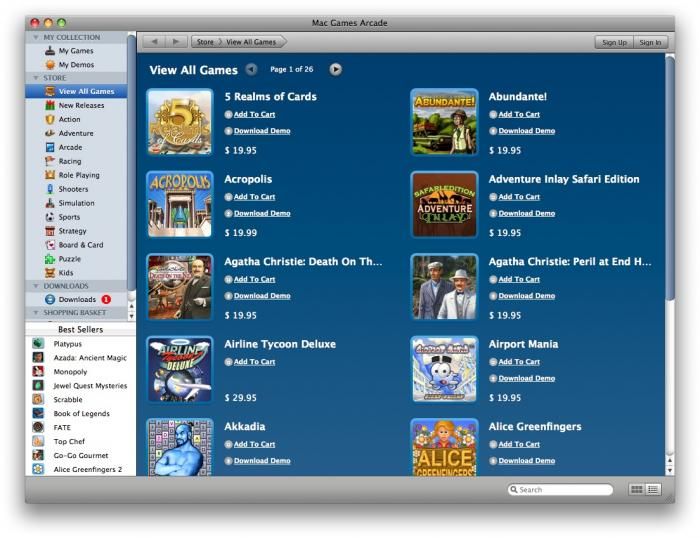Select the Adventure category icon
The height and width of the screenshot is (538, 700).
[x=50, y=133]
